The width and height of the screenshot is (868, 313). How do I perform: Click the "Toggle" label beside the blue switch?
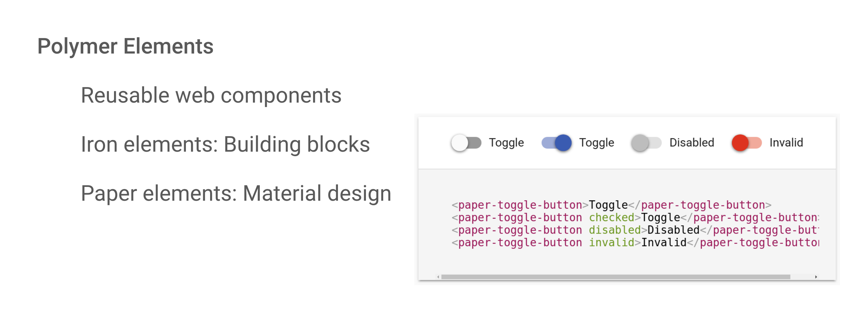pyautogui.click(x=597, y=143)
